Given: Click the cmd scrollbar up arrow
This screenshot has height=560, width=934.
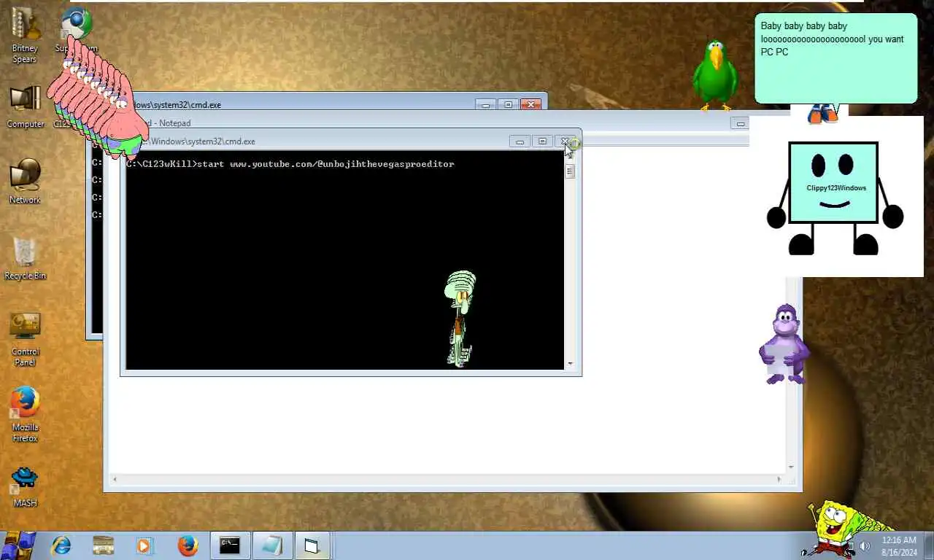Looking at the screenshot, I should point(570,155).
